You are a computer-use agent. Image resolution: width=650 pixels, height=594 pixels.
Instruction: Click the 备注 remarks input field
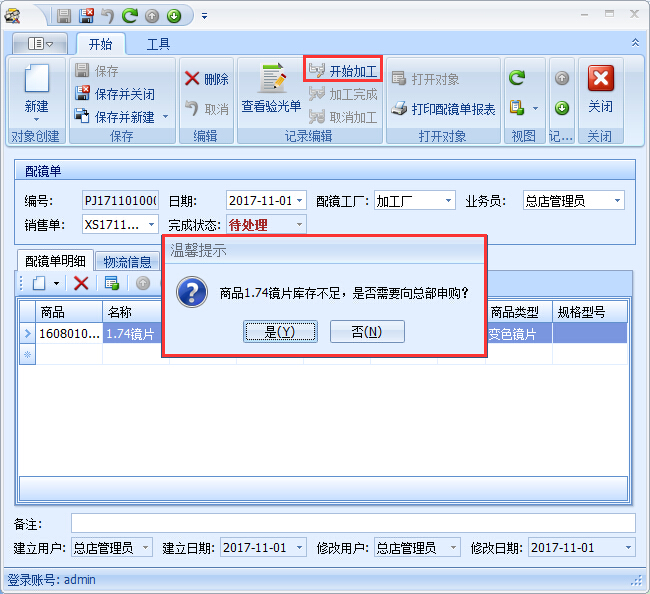(x=352, y=523)
